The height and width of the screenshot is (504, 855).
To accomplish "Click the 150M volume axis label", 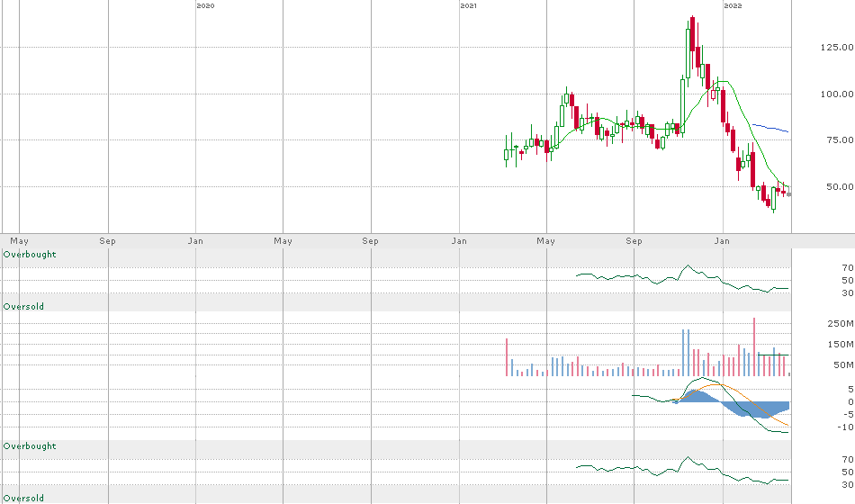I will pos(841,344).
